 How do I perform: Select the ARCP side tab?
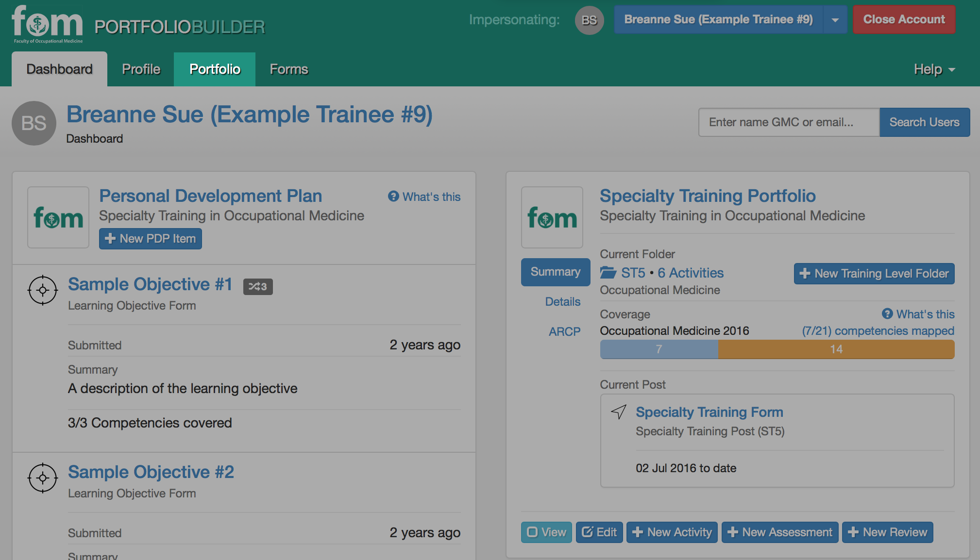(564, 332)
